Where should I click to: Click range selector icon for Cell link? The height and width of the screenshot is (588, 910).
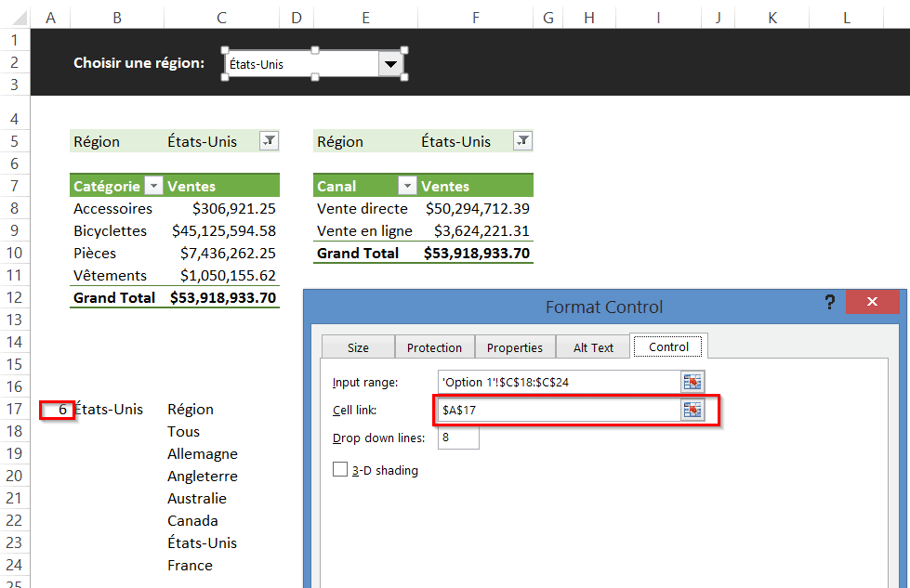pos(692,411)
